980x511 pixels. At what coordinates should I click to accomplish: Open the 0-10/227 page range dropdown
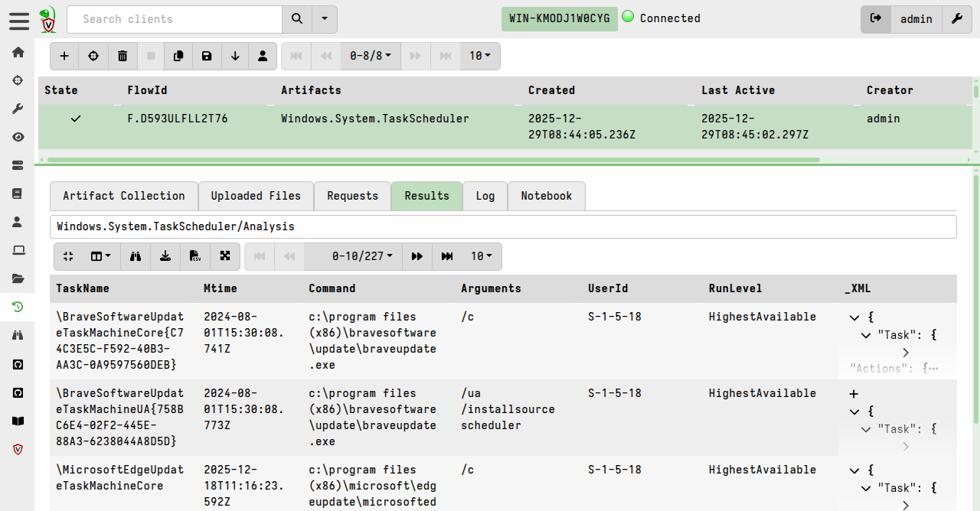point(362,256)
